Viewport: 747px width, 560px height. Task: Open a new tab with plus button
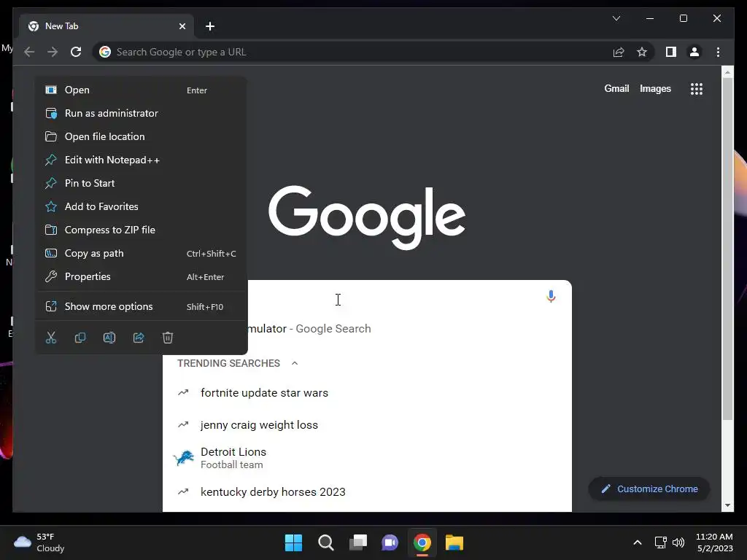coord(210,26)
